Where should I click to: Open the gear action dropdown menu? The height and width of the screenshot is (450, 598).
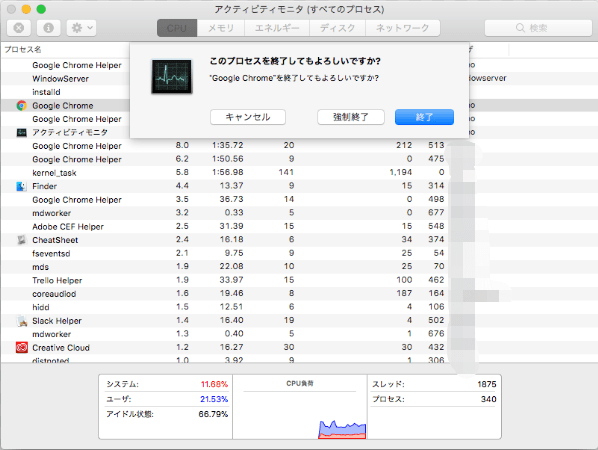click(82, 28)
